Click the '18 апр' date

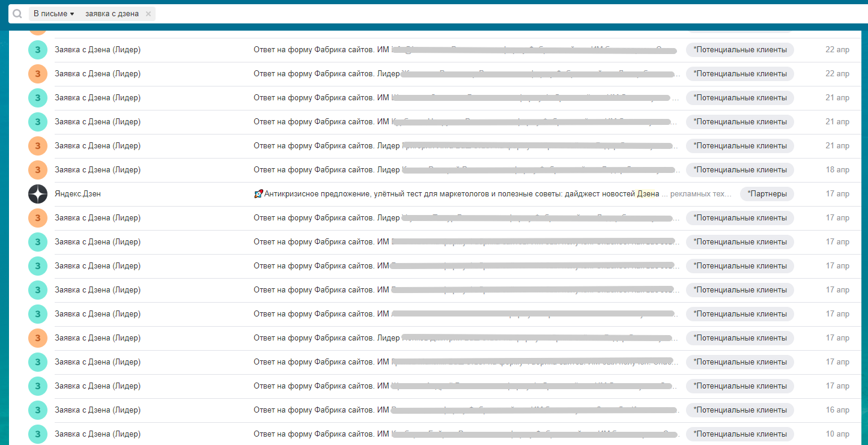coord(837,170)
